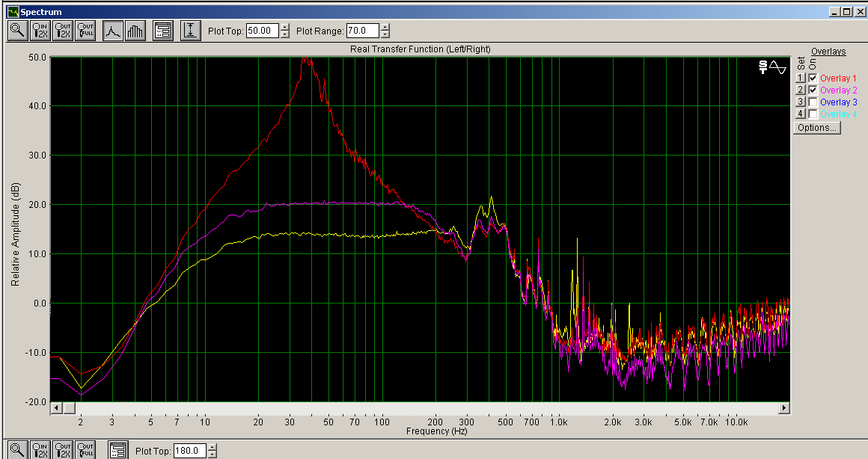Click the Relative Amplitude (dB) axis label

click(x=15, y=234)
